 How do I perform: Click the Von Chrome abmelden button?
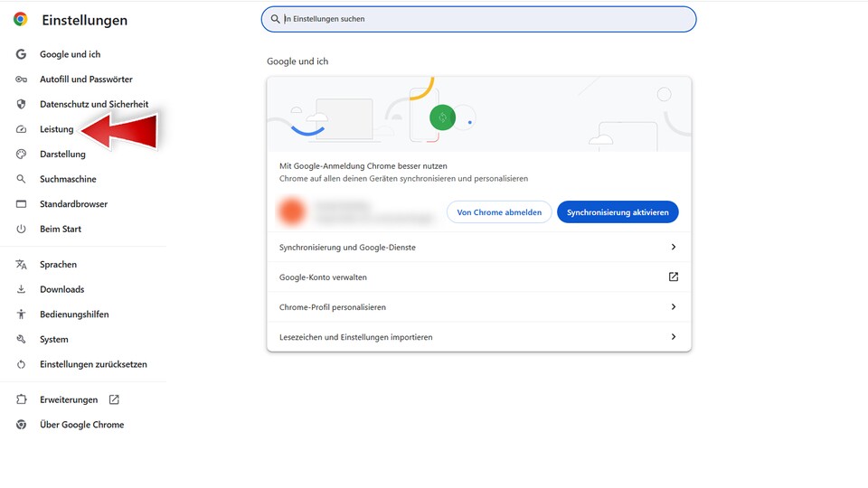click(x=499, y=212)
